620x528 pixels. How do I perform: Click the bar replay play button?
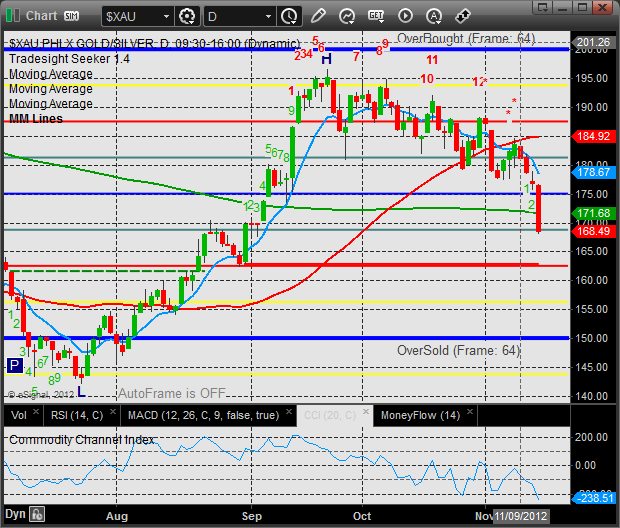coord(405,16)
